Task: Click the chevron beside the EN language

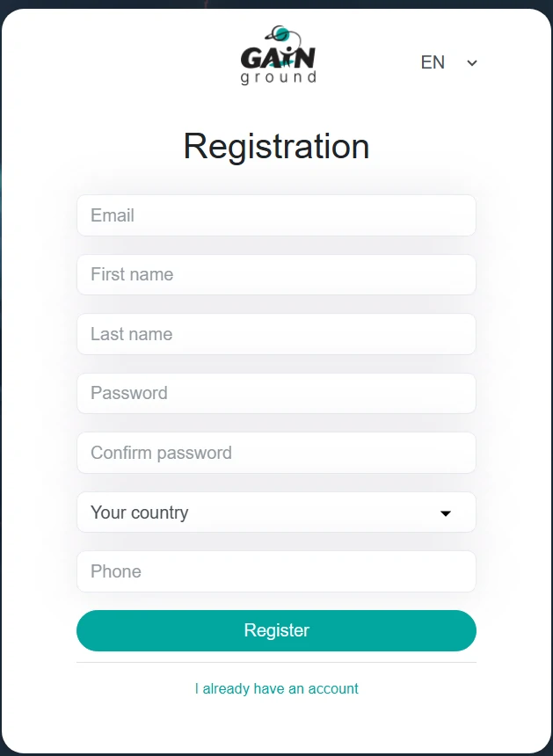Action: (x=472, y=62)
